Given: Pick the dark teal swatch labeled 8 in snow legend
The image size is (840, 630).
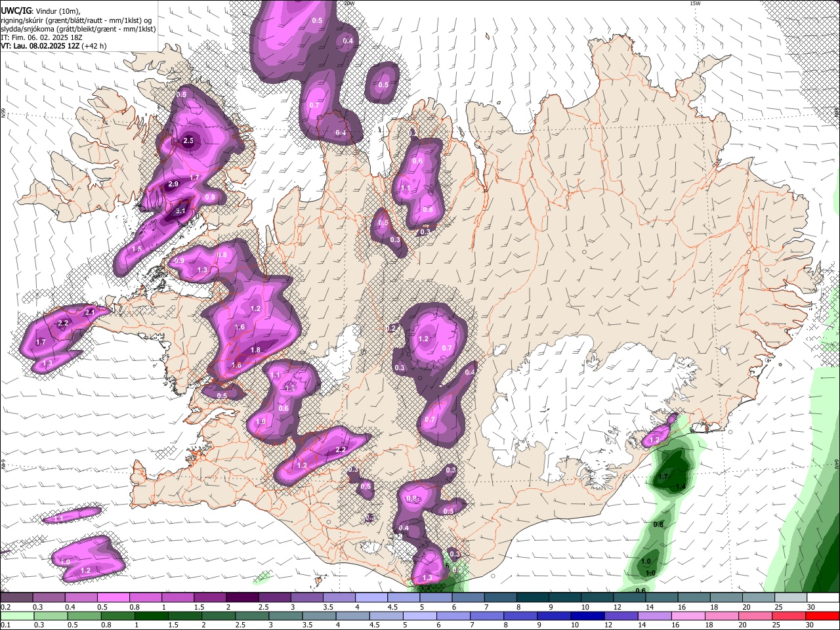Looking at the screenshot, I should 533,597.
